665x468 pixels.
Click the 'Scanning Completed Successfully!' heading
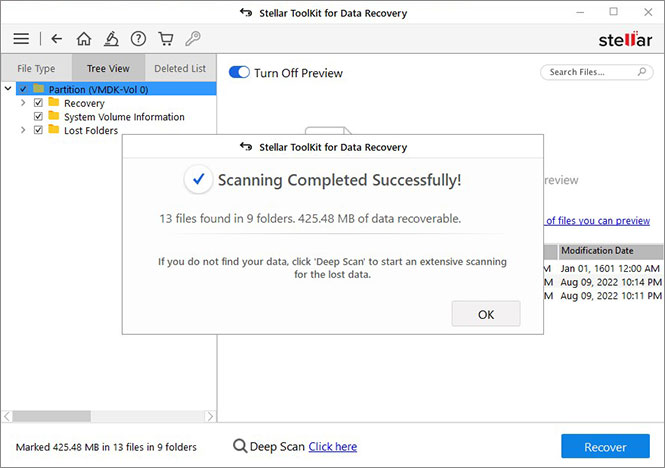[x=339, y=180]
